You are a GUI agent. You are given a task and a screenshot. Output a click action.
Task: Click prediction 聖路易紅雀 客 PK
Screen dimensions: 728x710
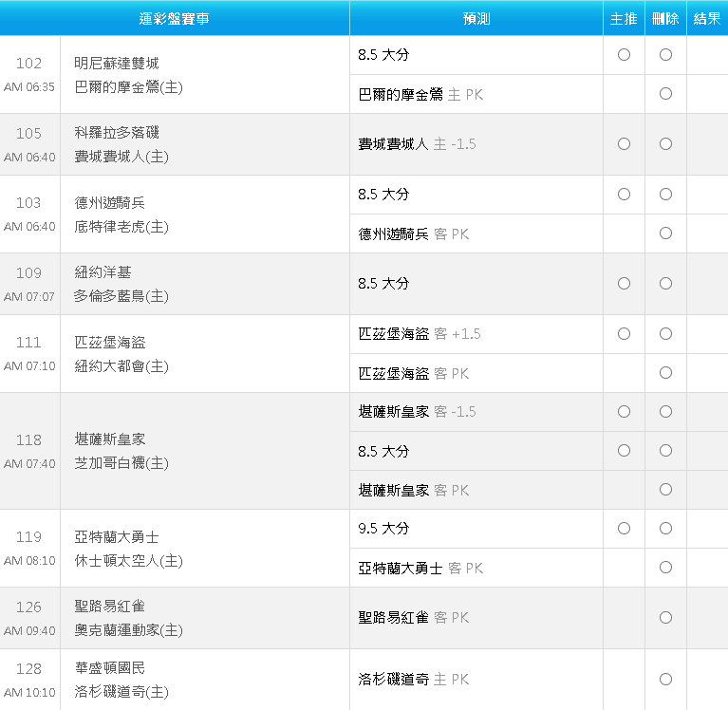pos(414,618)
